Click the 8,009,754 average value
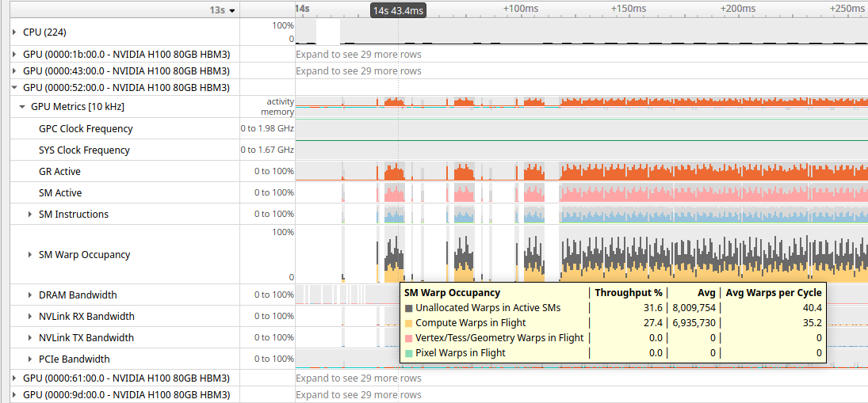The image size is (868, 403). (x=695, y=308)
